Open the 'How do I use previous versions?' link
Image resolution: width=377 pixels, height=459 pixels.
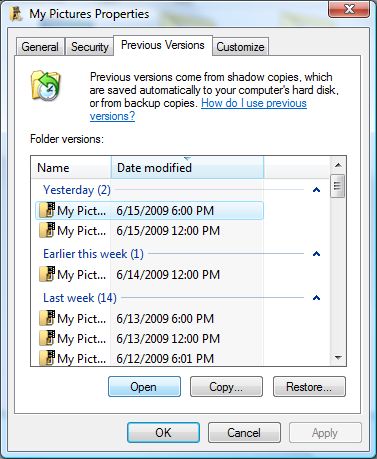198,110
